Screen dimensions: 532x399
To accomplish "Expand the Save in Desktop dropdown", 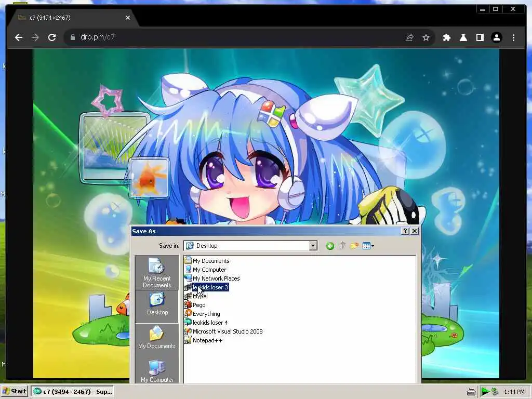I will point(313,246).
